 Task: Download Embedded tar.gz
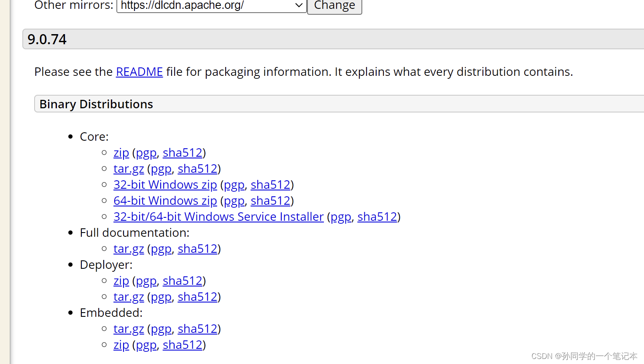click(x=129, y=329)
